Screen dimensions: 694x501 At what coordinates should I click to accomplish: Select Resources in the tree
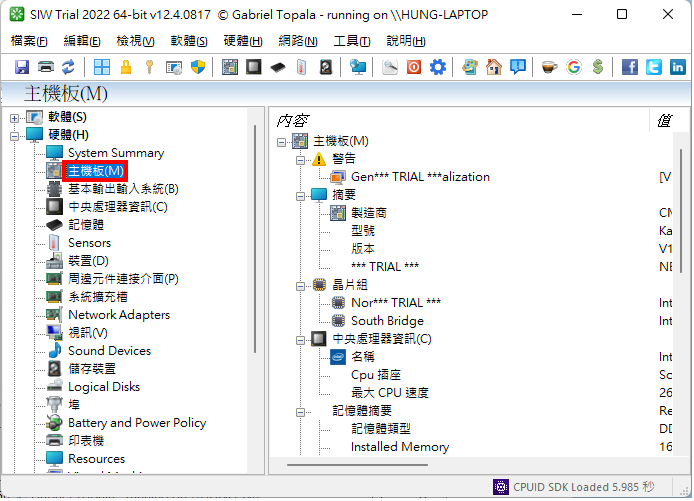[x=96, y=460]
